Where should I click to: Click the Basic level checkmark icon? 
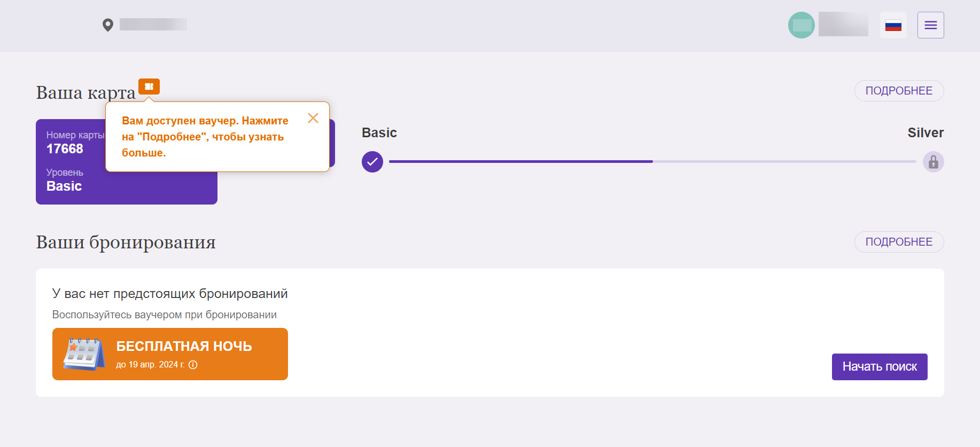(372, 162)
